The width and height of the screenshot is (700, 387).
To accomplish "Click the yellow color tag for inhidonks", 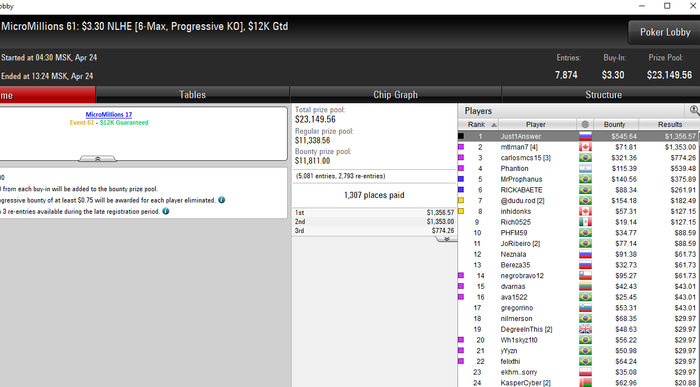I will coord(461,211).
